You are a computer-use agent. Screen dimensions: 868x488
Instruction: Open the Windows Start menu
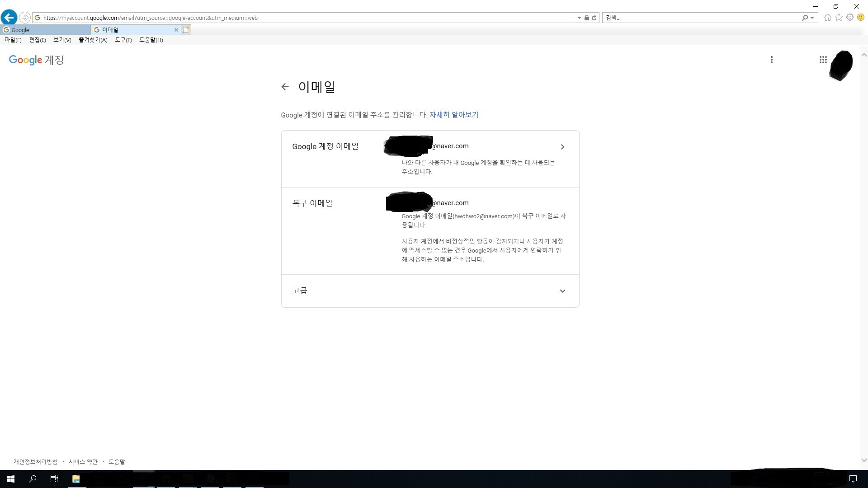pyautogui.click(x=11, y=479)
